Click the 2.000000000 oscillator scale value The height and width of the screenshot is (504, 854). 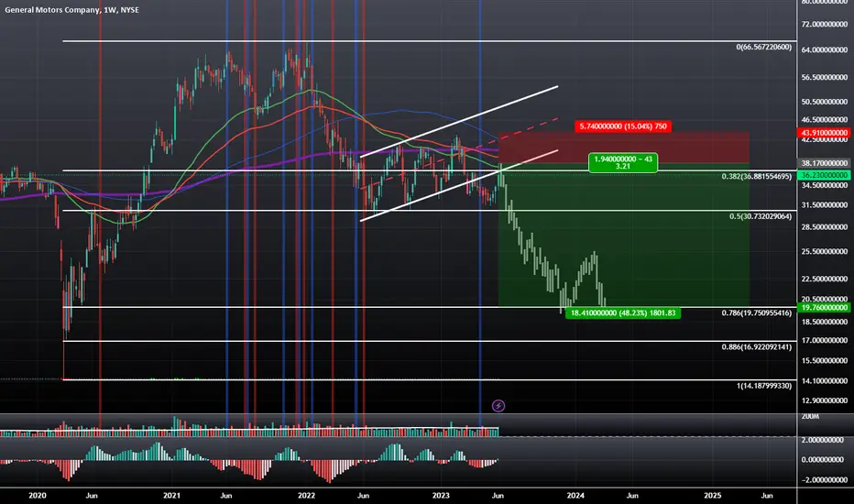(824, 440)
